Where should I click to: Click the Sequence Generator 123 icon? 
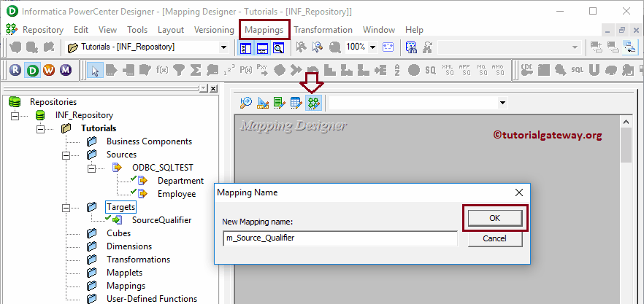pos(229,70)
